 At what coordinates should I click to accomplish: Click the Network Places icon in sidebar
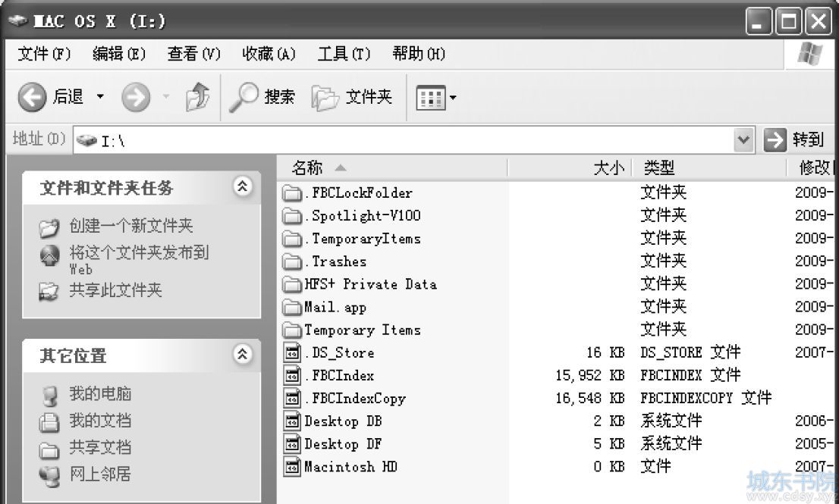click(x=50, y=476)
